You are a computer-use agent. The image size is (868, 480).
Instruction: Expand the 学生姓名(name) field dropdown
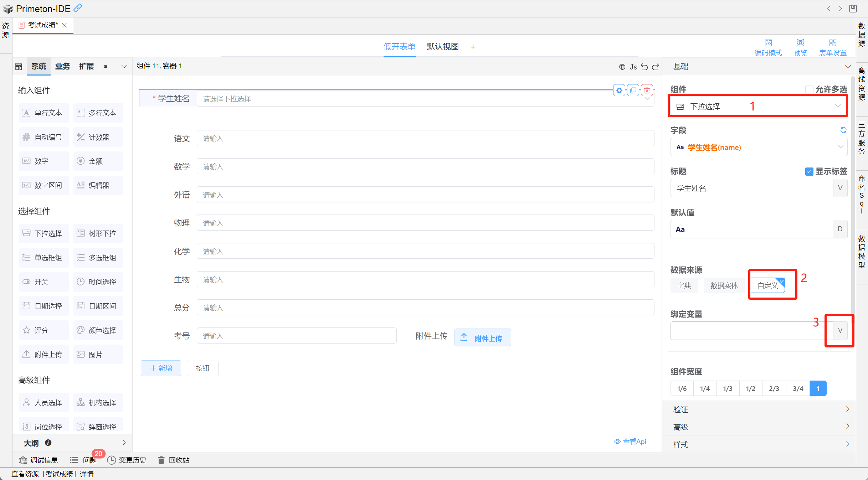(x=758, y=147)
